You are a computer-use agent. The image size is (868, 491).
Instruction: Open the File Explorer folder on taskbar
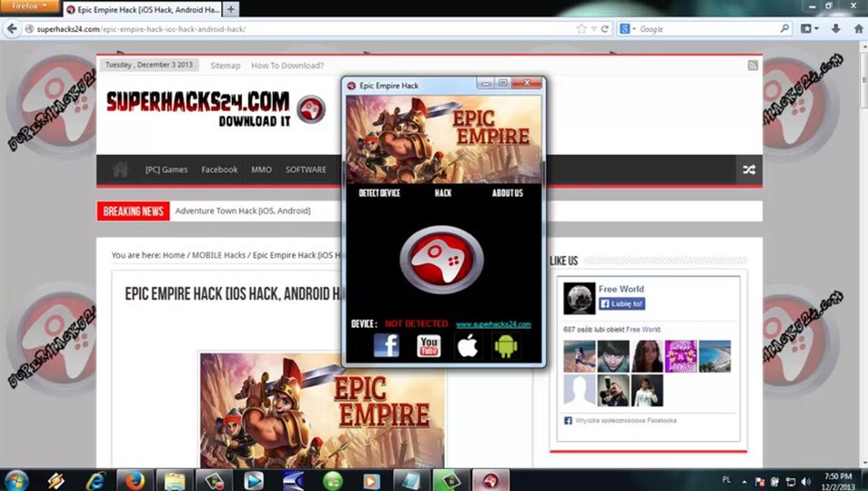click(x=175, y=480)
